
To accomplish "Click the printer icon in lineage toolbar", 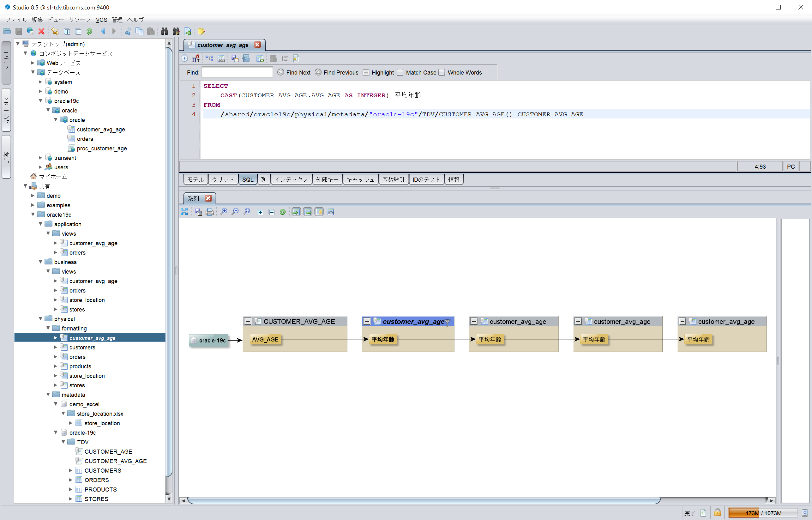I will point(210,212).
